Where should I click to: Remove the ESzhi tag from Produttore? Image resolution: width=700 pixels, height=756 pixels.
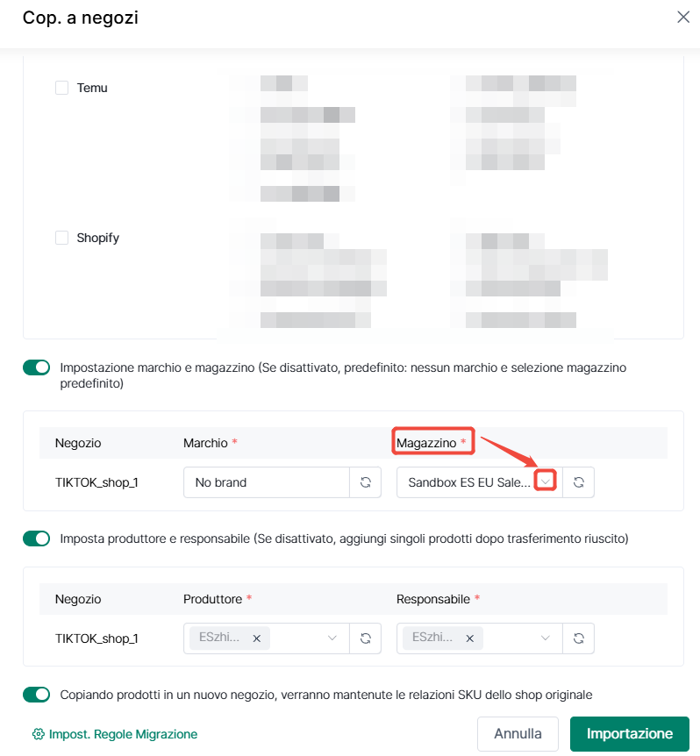click(x=256, y=638)
